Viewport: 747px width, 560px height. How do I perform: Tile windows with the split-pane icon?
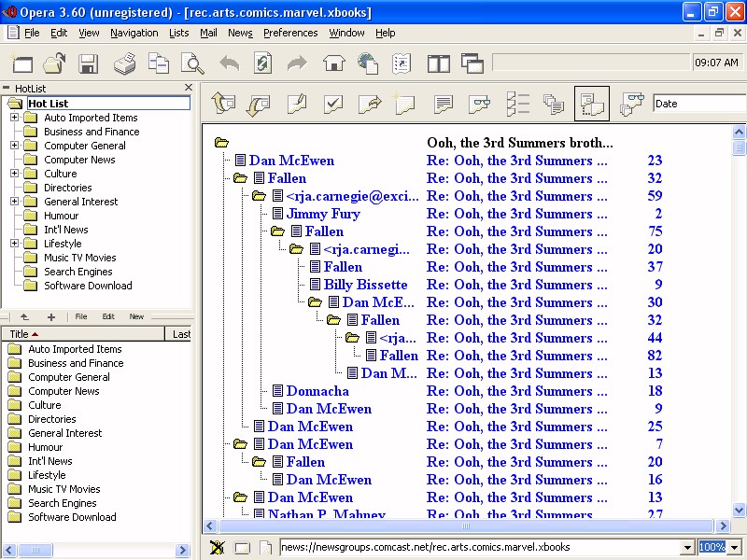pyautogui.click(x=438, y=63)
